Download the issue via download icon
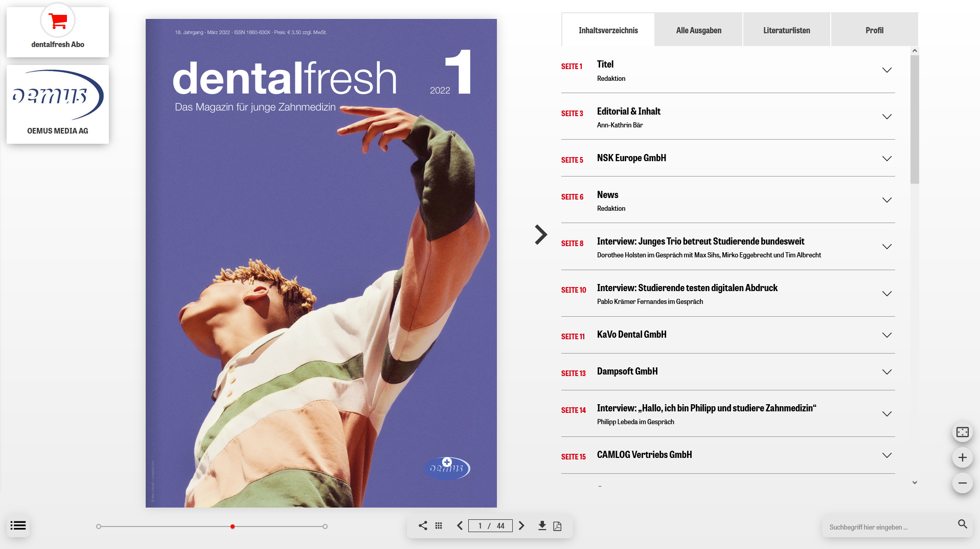980x549 pixels. click(x=542, y=525)
